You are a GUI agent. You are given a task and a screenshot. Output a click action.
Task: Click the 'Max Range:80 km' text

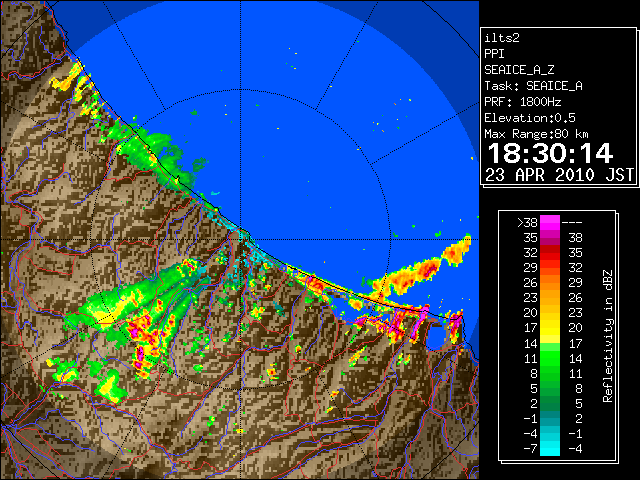coord(536,134)
